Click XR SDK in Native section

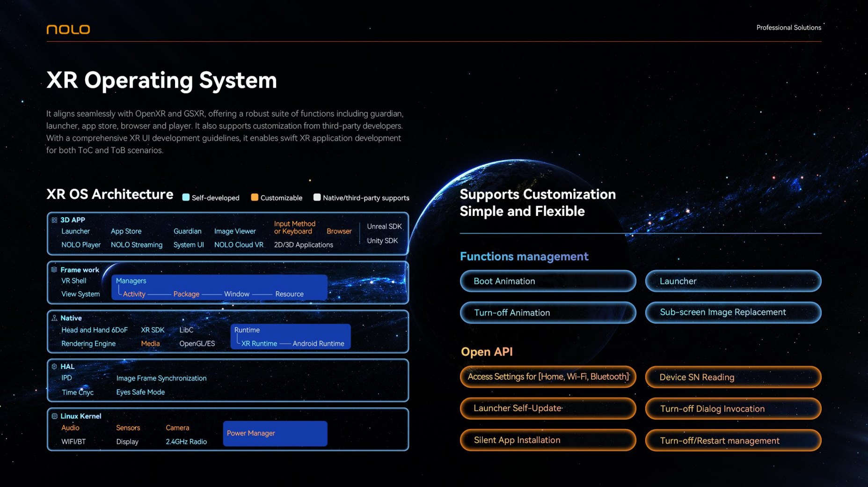pyautogui.click(x=153, y=330)
